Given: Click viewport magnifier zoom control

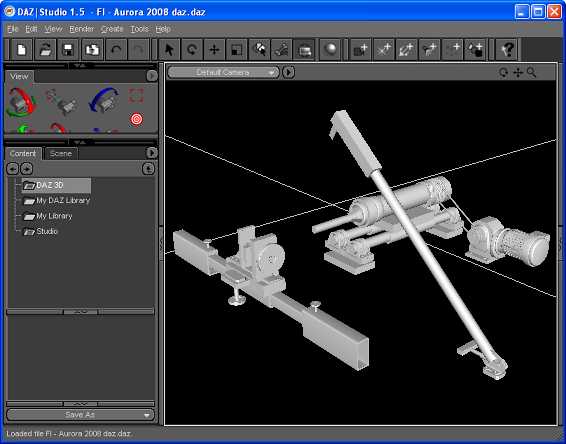Looking at the screenshot, I should click(x=531, y=73).
